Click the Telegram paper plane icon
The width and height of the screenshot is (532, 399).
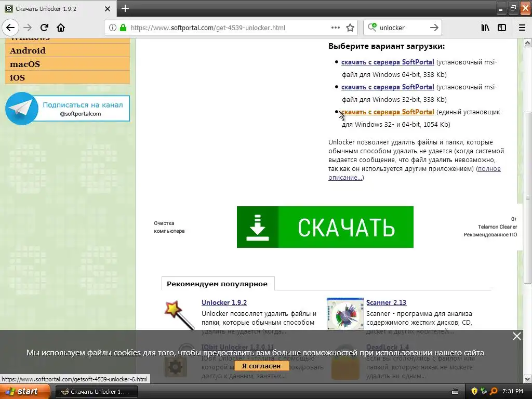click(22, 109)
